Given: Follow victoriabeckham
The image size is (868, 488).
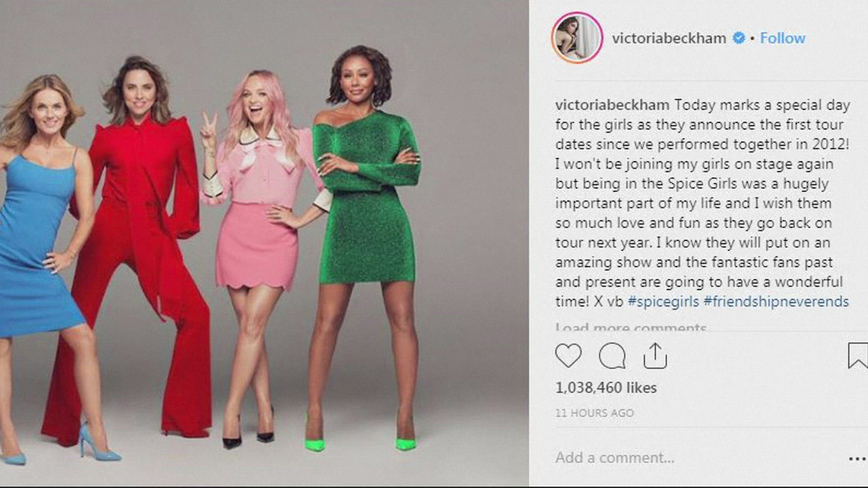Looking at the screenshot, I should [x=783, y=38].
